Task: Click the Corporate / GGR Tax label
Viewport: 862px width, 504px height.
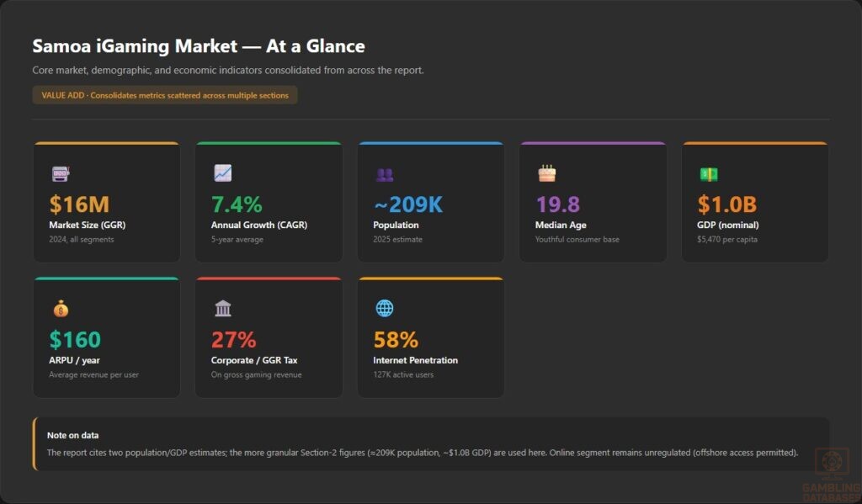Action: coord(254,360)
